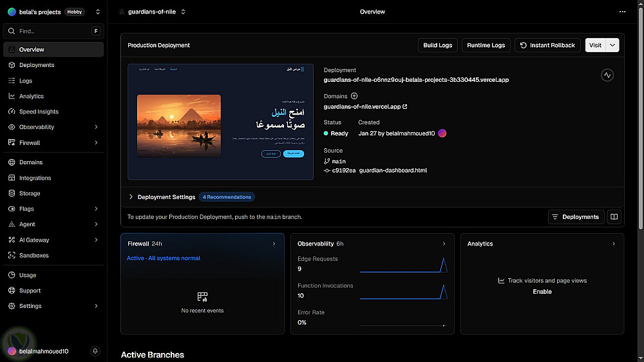Enable Analytics tracking

click(x=542, y=292)
